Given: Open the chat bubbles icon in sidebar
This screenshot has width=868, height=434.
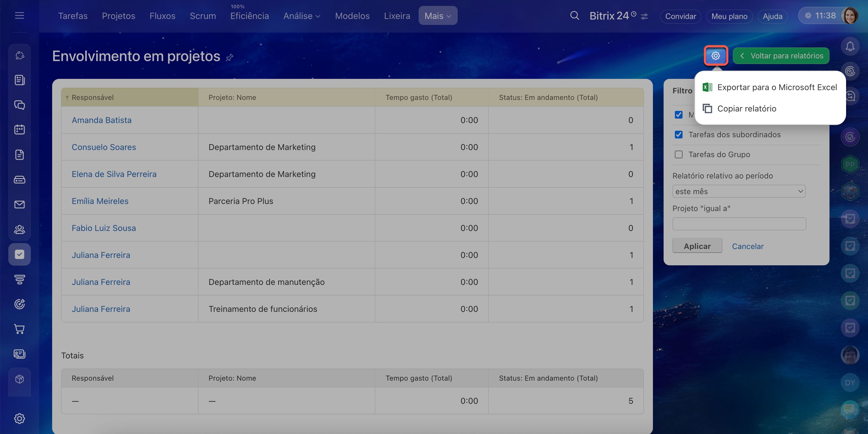Looking at the screenshot, I should tap(20, 105).
